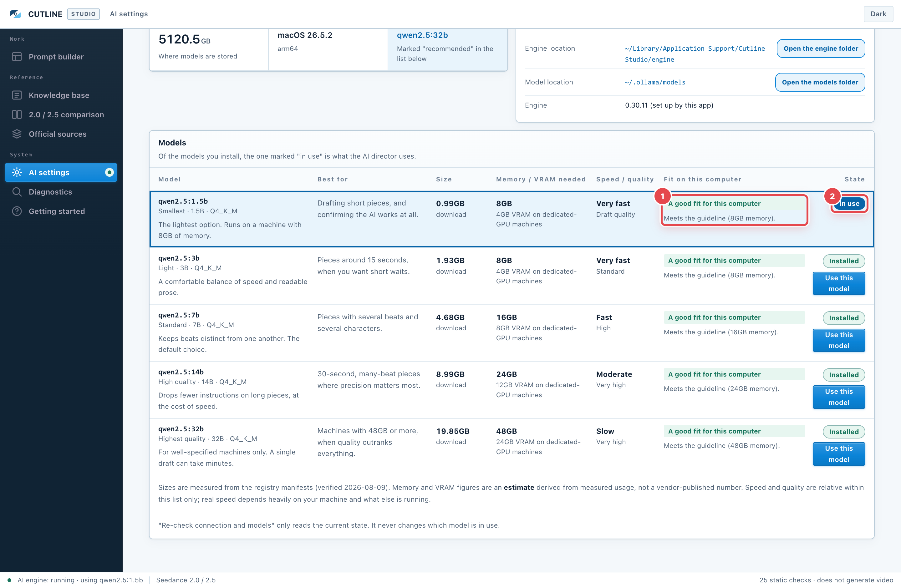The height and width of the screenshot is (588, 901).
Task: Click the engine version 0.30.11 text
Action: tap(669, 105)
